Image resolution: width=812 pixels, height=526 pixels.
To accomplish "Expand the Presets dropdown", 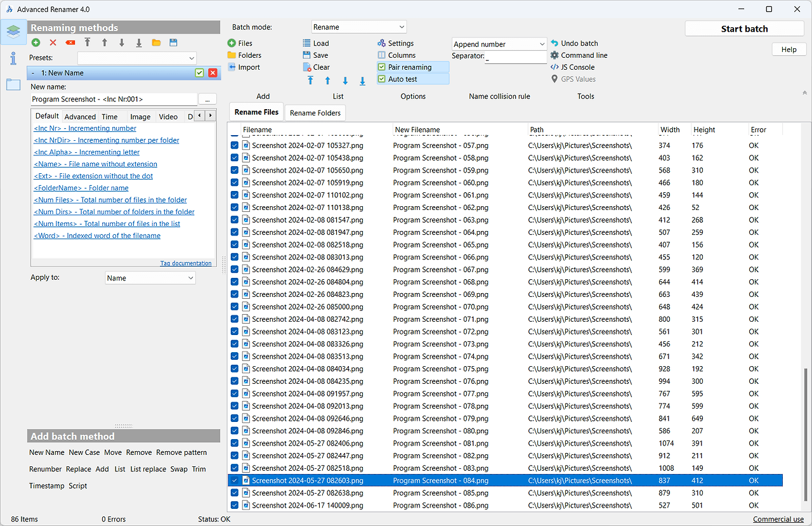I will (137, 58).
